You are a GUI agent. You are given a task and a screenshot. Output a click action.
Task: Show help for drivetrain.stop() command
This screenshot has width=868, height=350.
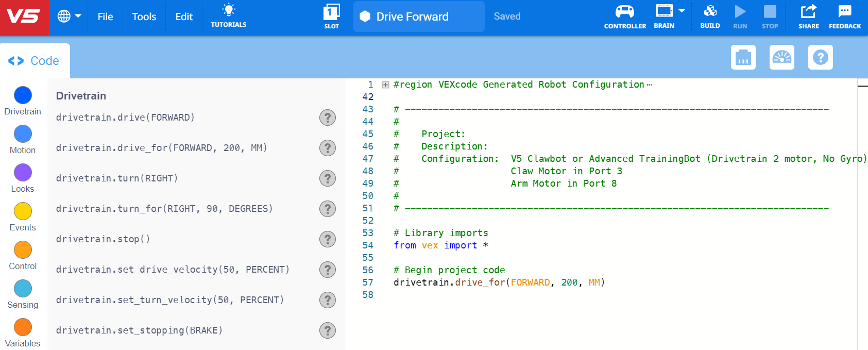(327, 239)
